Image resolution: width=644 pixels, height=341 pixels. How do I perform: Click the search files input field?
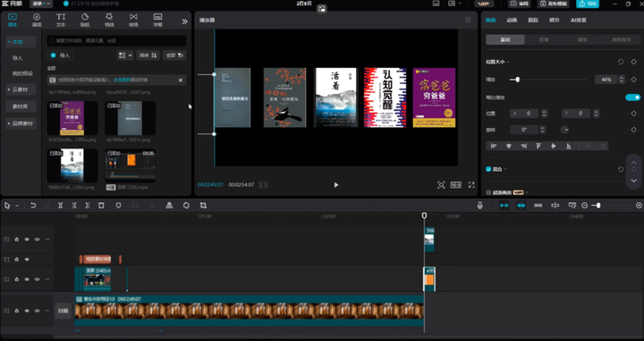click(x=116, y=40)
